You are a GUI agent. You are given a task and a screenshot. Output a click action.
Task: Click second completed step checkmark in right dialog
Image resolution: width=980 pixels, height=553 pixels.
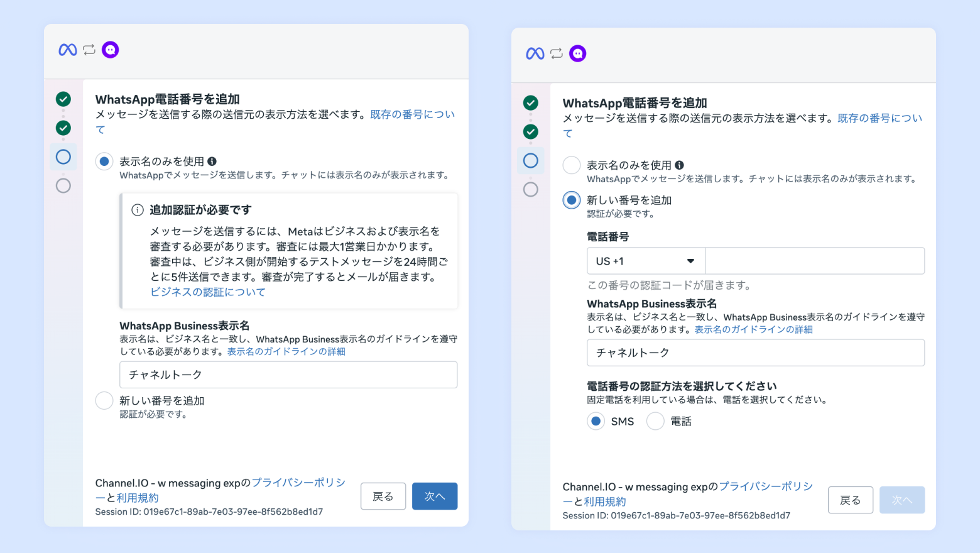tap(531, 131)
